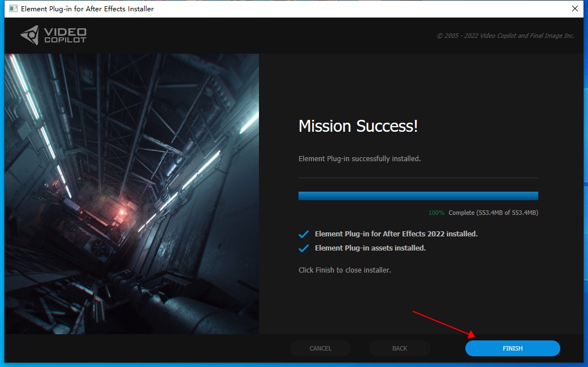Click the checkmark next to After Effects 2022 installed
Image resolution: width=588 pixels, height=367 pixels.
304,234
